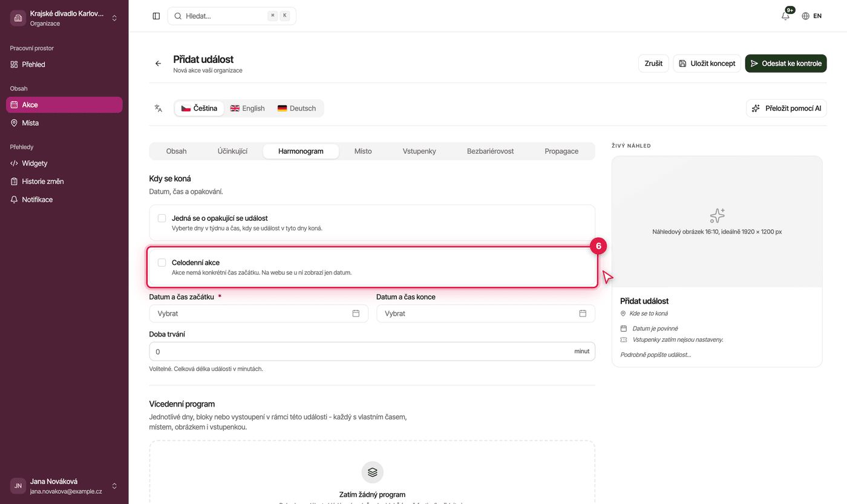Switch to the Bezbariérovost tab
Screen dimensions: 847x504
point(490,151)
